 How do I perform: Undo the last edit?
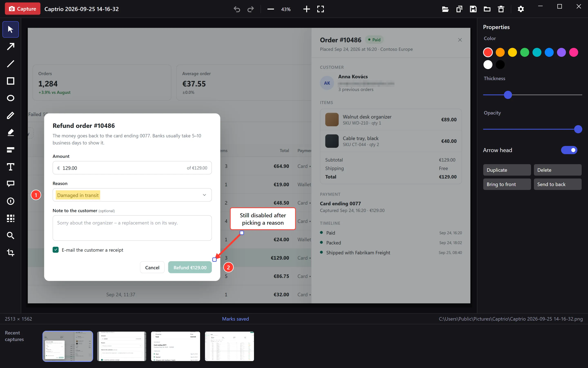(237, 9)
